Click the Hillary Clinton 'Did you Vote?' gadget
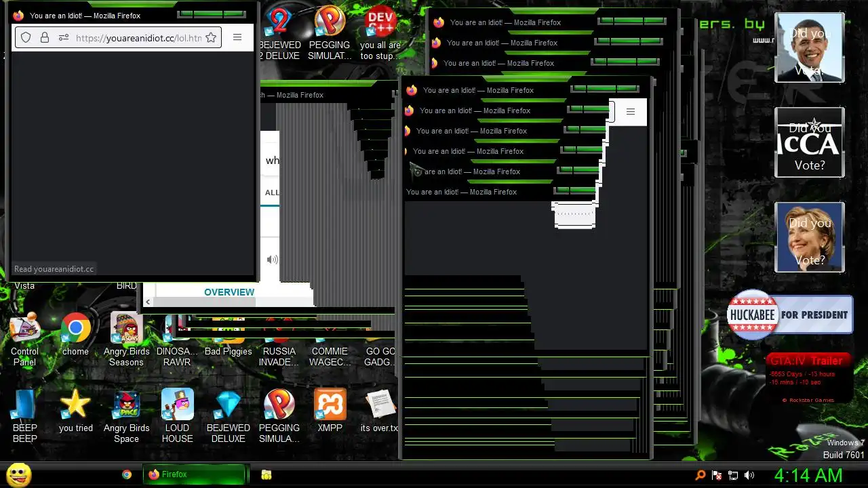 [x=810, y=237]
